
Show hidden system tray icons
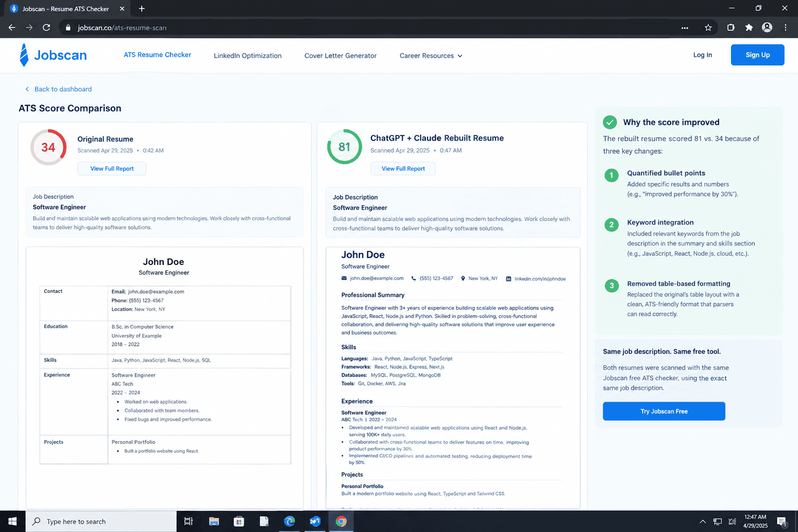click(702, 522)
